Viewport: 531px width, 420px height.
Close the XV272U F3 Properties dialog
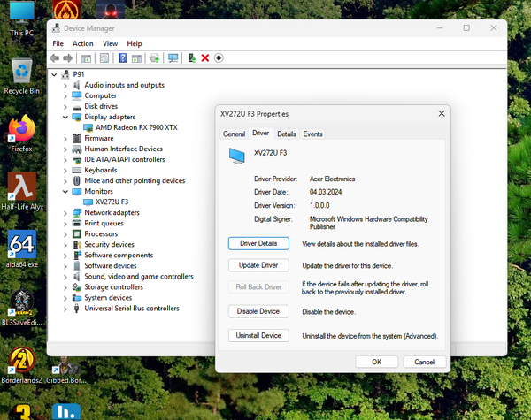click(x=442, y=114)
